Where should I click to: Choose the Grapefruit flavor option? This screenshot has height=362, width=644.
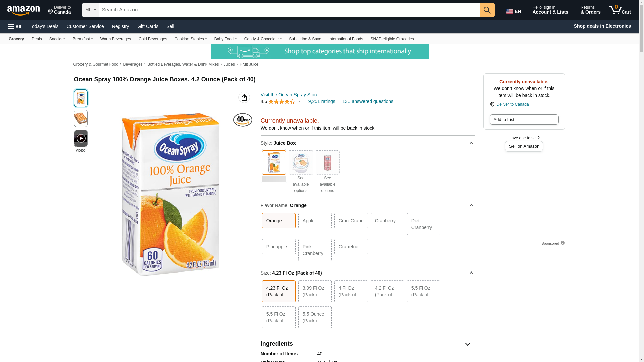tap(351, 247)
